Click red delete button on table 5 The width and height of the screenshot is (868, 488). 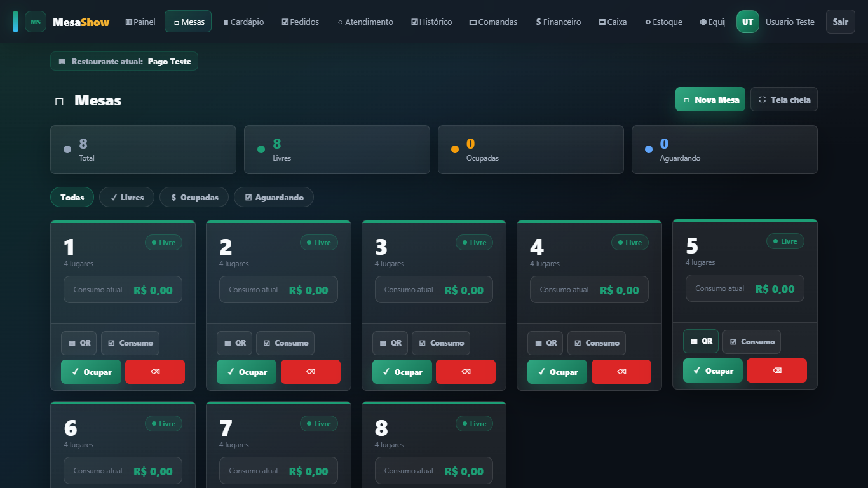776,370
